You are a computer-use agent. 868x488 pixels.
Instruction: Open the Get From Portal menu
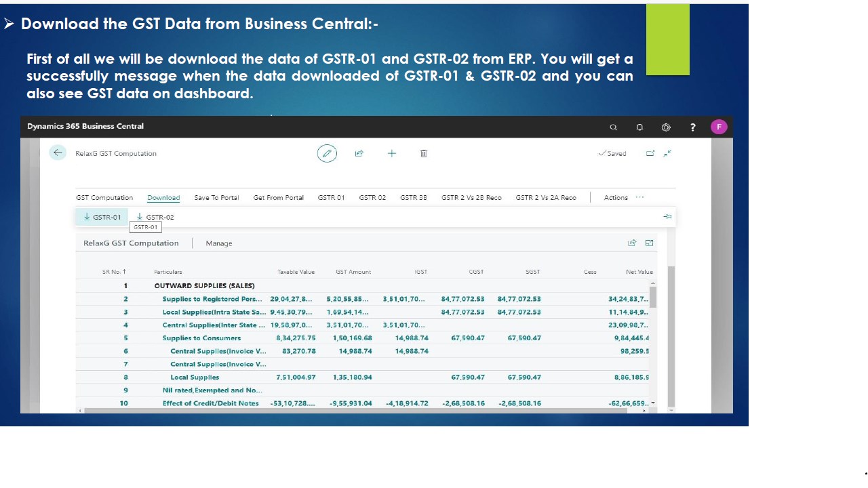click(x=279, y=198)
